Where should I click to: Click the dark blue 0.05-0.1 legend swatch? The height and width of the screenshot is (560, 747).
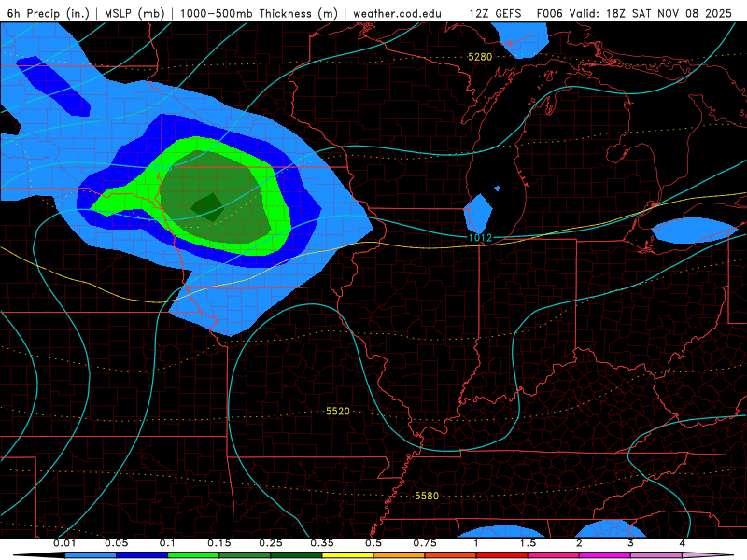[142, 555]
